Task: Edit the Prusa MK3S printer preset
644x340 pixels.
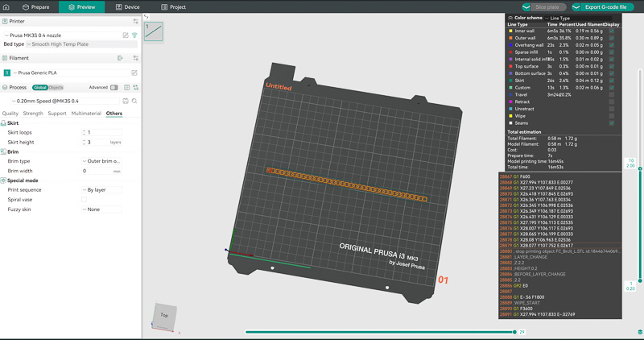Action: click(x=125, y=35)
